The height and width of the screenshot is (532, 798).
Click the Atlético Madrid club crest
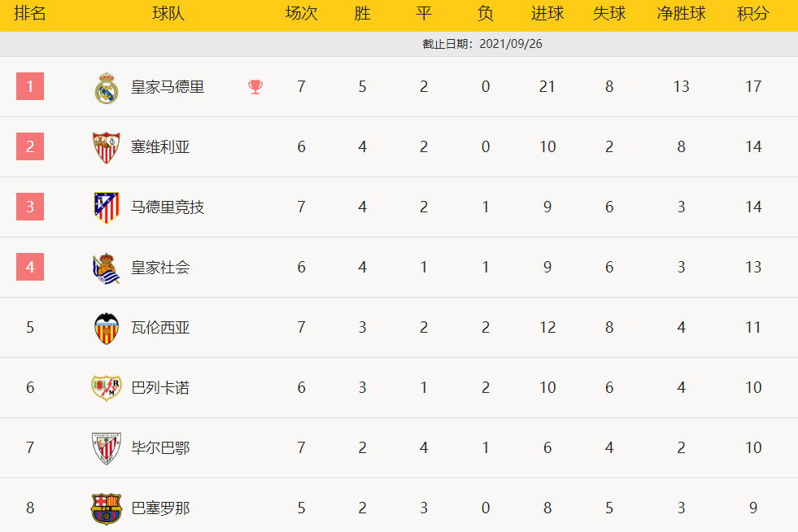pyautogui.click(x=107, y=207)
